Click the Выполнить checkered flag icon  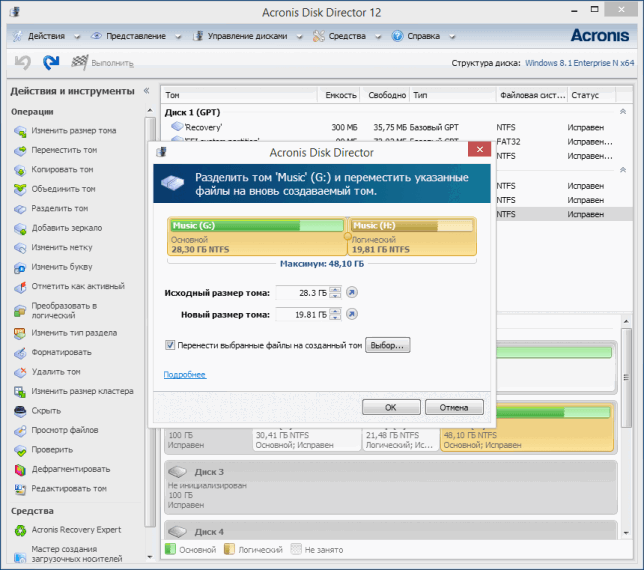pos(79,62)
